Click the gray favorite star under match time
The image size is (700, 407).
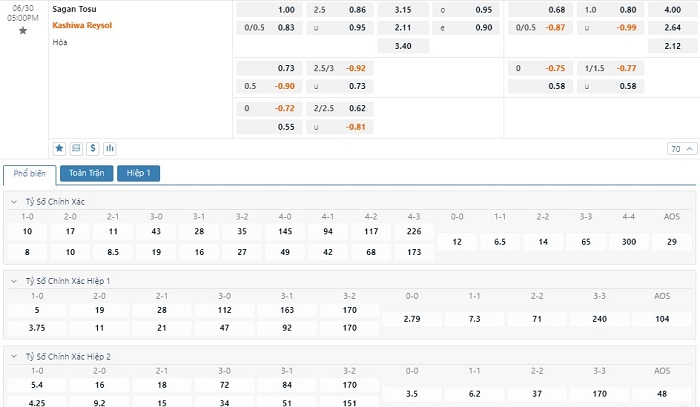tap(23, 31)
